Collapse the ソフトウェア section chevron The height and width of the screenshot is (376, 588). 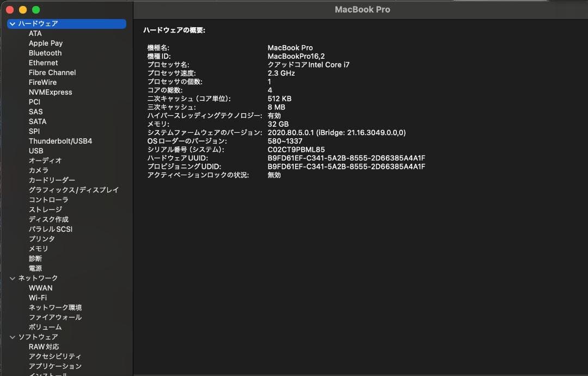click(13, 337)
